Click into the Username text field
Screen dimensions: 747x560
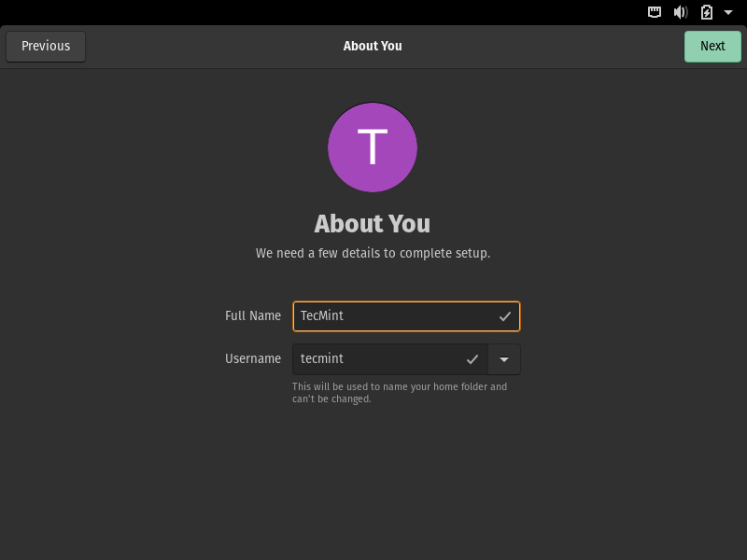[390, 359]
